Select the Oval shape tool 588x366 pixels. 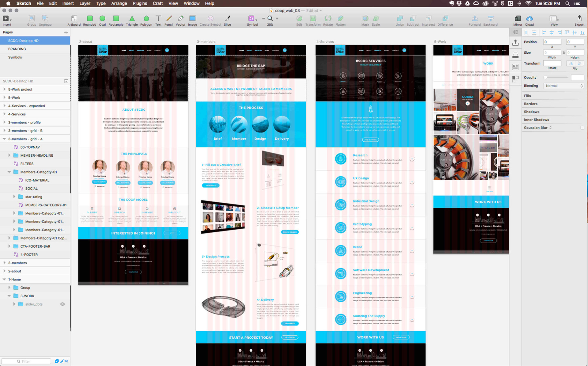click(102, 19)
